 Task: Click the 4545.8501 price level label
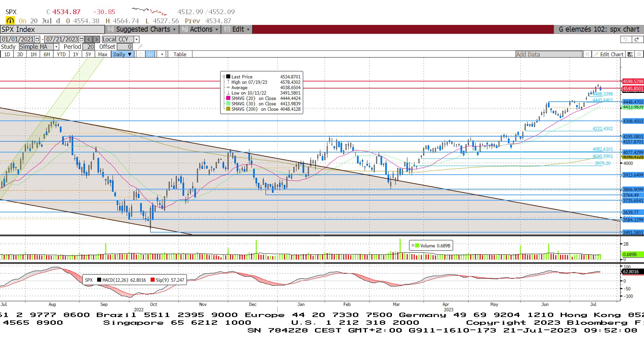coord(633,89)
